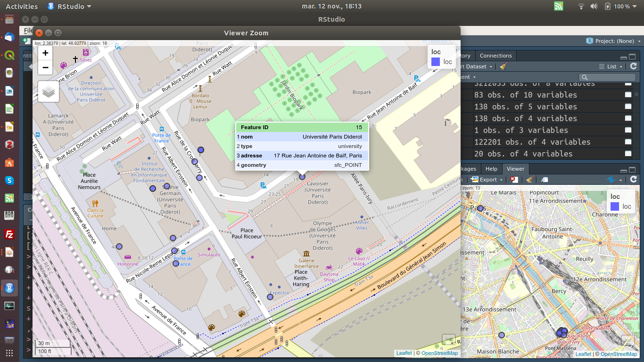Click the blue publish icon in Viewer pane
Screen dimensions: 644x362
click(x=611, y=180)
